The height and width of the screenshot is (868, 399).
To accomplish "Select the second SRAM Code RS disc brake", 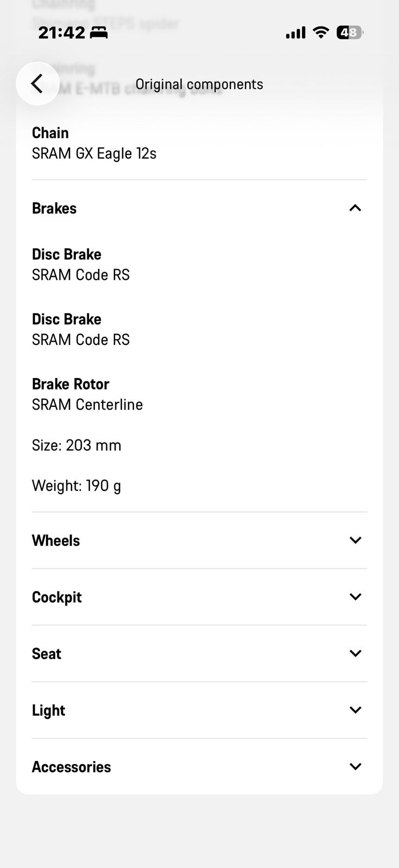I will click(x=81, y=340).
